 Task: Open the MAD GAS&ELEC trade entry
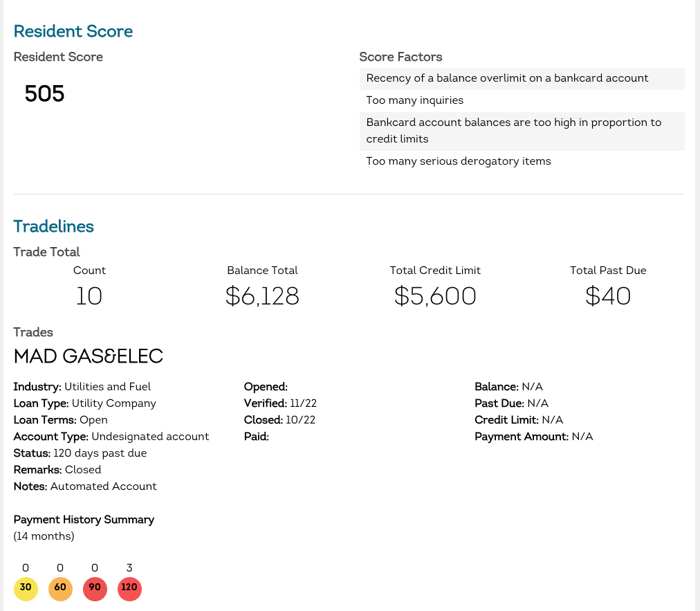[x=89, y=356]
